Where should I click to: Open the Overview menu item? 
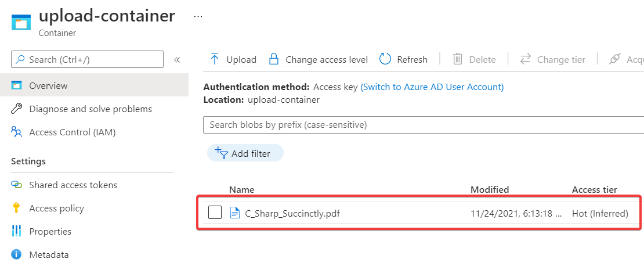(x=48, y=85)
